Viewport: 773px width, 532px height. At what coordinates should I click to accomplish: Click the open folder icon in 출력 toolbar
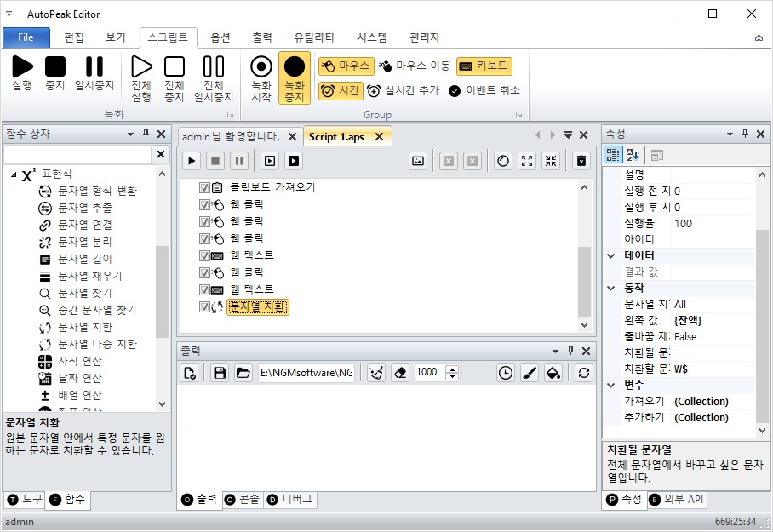[243, 373]
